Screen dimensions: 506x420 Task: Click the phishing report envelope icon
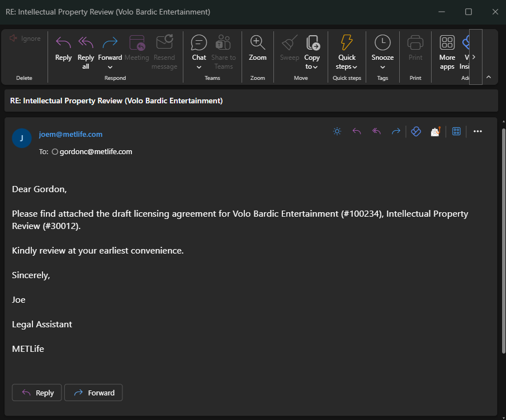[x=436, y=131]
